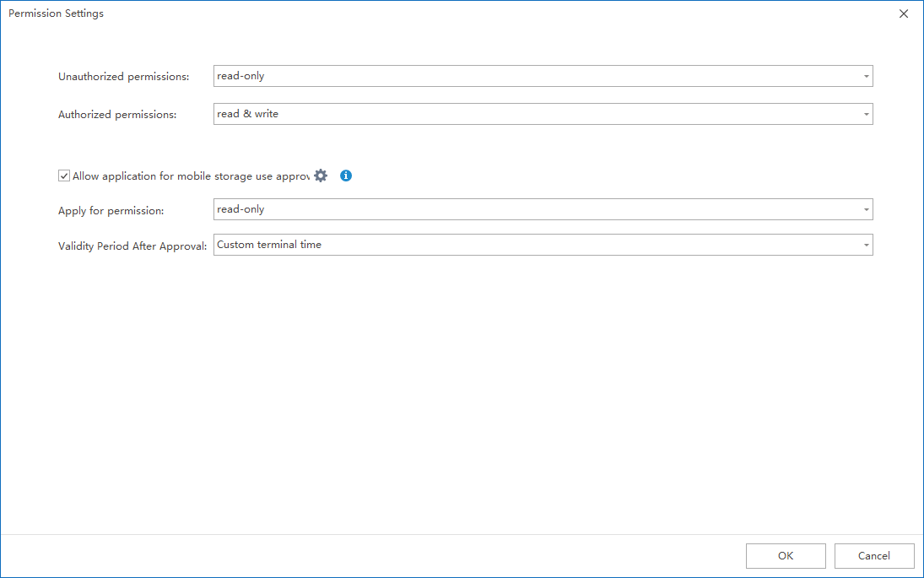Click the arrow on Validity Period combo box
Screen dimensions: 924x578
866,246
